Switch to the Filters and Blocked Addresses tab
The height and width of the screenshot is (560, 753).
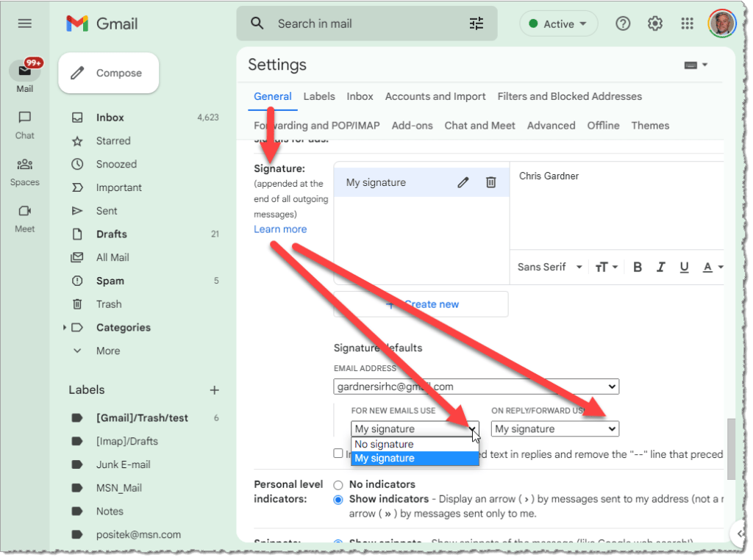(x=569, y=96)
